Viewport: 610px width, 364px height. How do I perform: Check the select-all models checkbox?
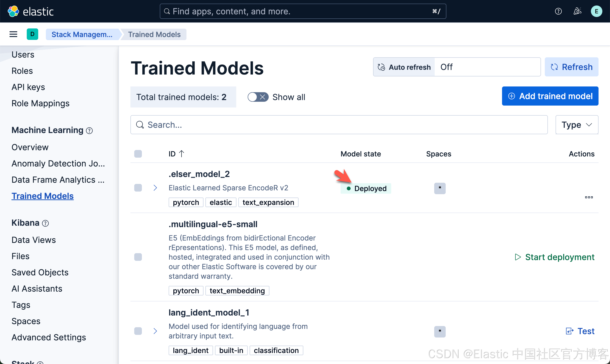[x=138, y=154]
